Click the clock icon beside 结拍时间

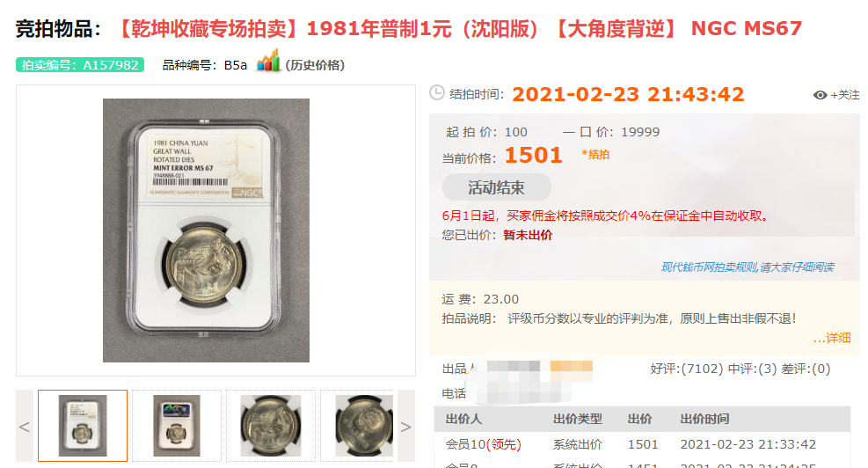437,92
